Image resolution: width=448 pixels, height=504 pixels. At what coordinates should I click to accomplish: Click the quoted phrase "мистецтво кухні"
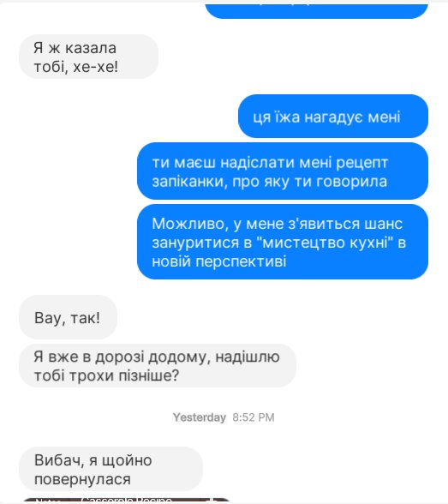(x=325, y=243)
